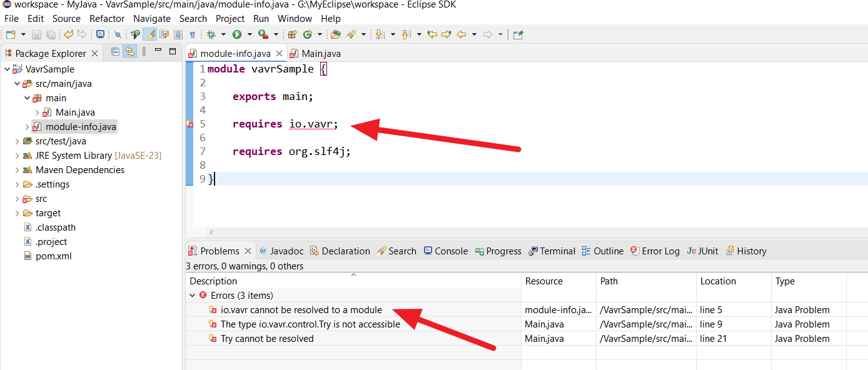Toggle Show Whitespace Characters pilcrow button

(193, 35)
